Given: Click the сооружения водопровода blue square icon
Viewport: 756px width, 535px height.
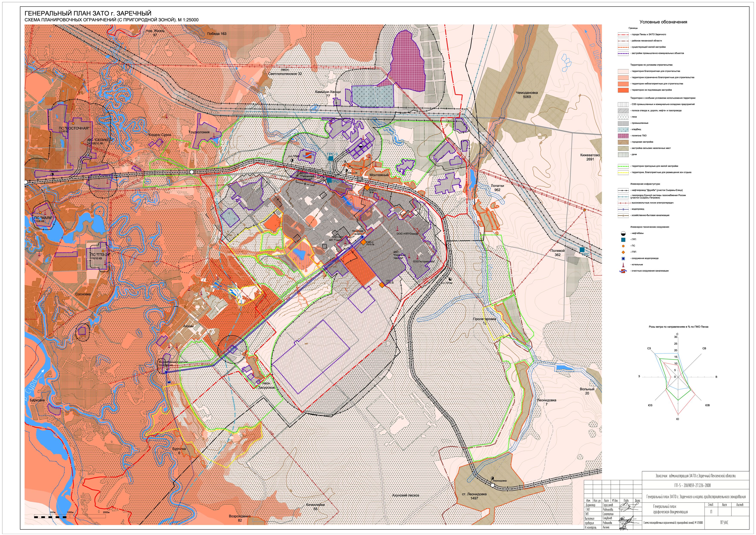Looking at the screenshot, I should [623, 258].
